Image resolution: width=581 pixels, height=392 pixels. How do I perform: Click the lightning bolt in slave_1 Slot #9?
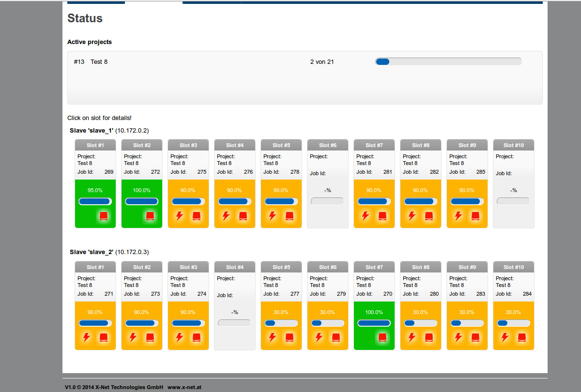(x=459, y=216)
